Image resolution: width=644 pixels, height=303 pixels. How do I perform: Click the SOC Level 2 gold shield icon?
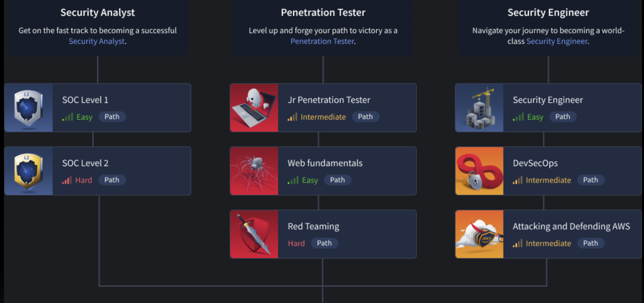tap(28, 171)
